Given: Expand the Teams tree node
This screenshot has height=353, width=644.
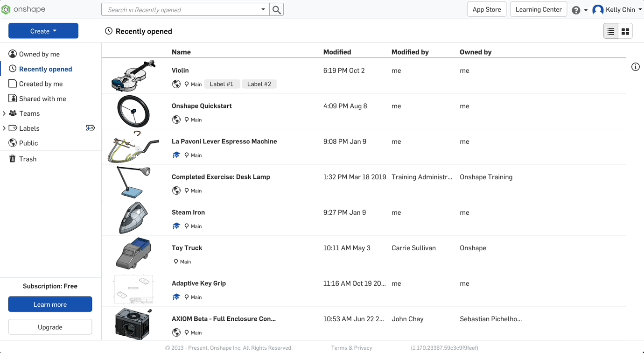Looking at the screenshot, I should coord(4,113).
